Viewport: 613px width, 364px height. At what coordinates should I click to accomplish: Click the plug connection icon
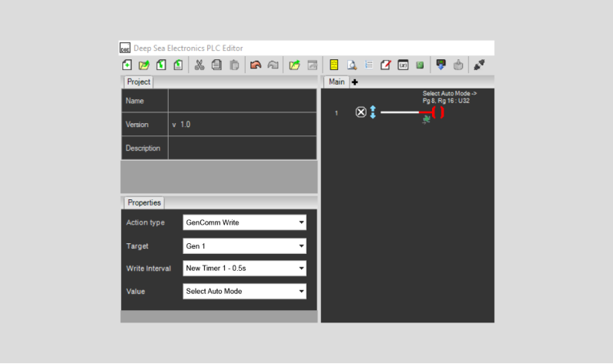pyautogui.click(x=479, y=65)
